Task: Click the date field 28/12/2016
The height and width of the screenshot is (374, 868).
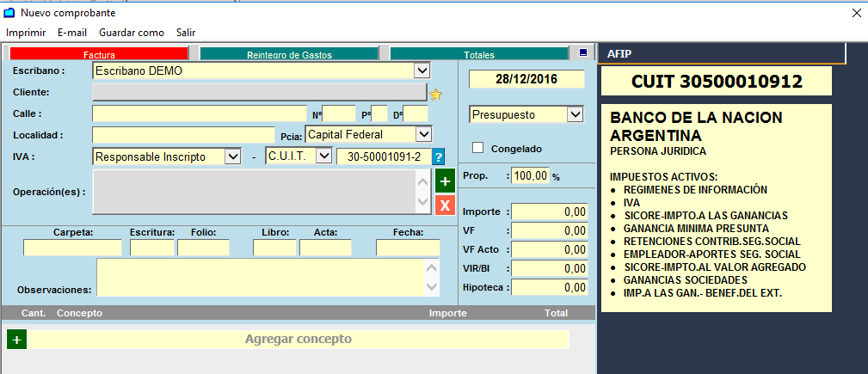Action: click(526, 79)
